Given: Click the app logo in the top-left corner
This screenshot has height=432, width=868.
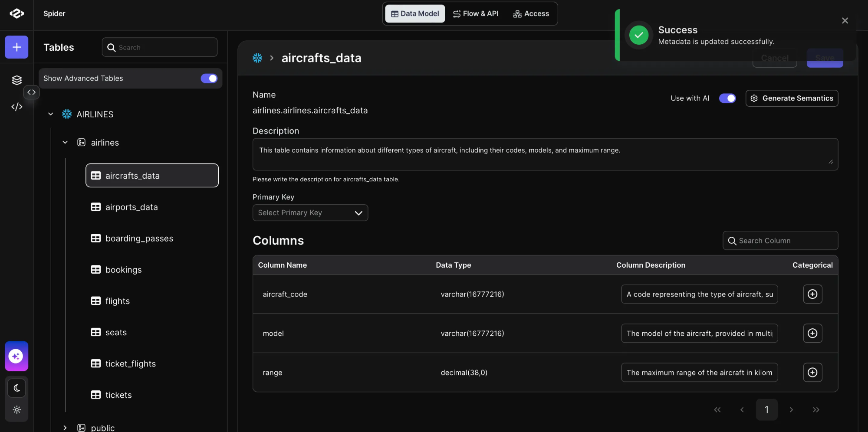Looking at the screenshot, I should point(16,13).
